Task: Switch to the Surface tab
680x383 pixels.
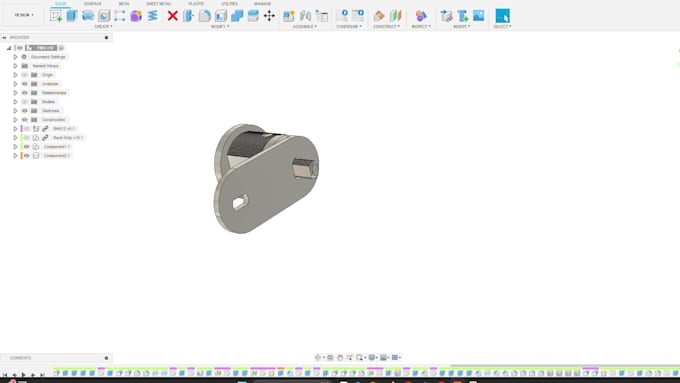Action: (x=93, y=3)
